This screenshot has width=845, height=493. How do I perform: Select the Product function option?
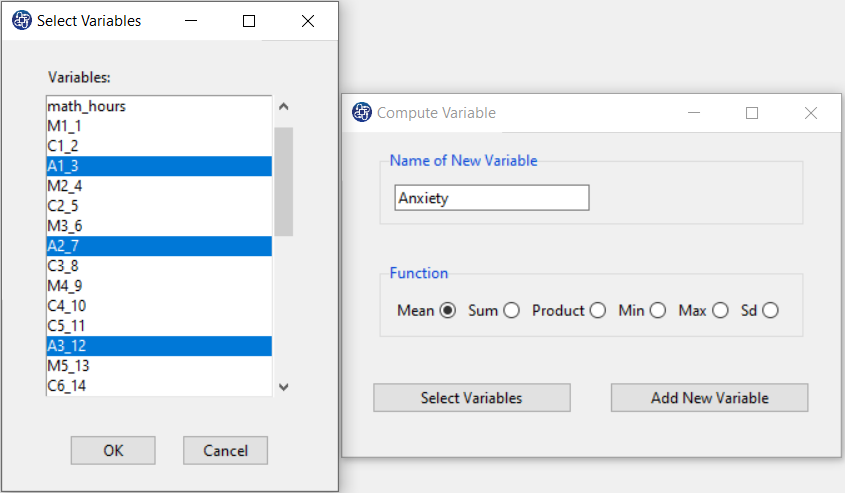[597, 310]
